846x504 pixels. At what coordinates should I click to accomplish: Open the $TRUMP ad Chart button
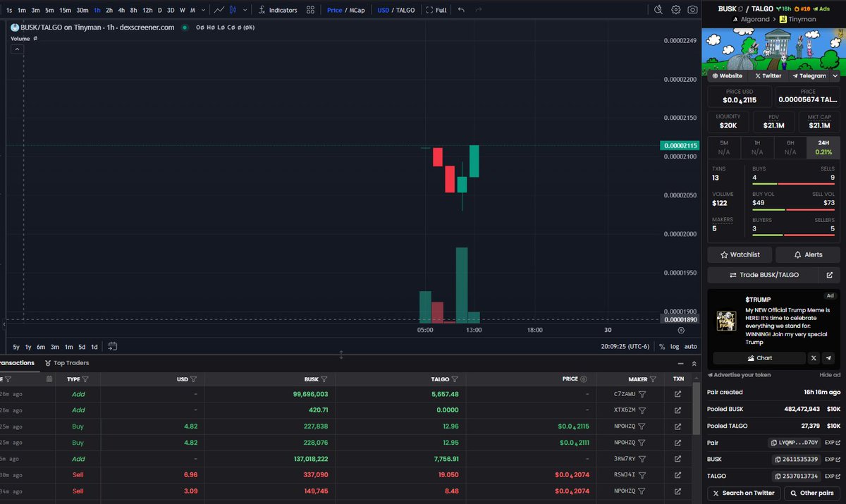[x=759, y=358]
